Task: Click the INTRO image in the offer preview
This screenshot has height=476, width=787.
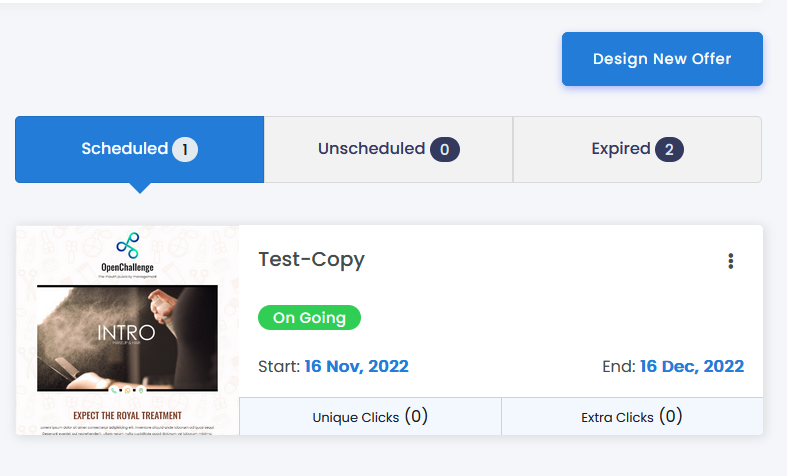Action: tap(127, 338)
